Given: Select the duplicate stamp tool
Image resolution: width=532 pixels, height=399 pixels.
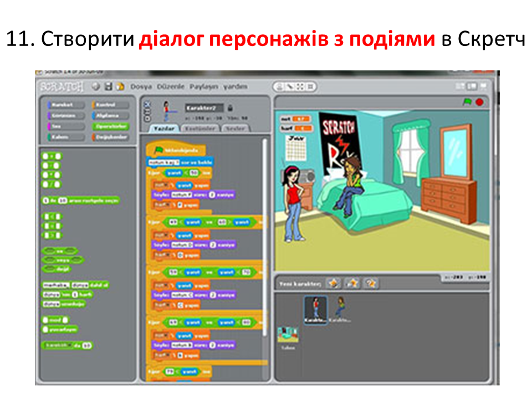Looking at the screenshot, I should tap(279, 87).
